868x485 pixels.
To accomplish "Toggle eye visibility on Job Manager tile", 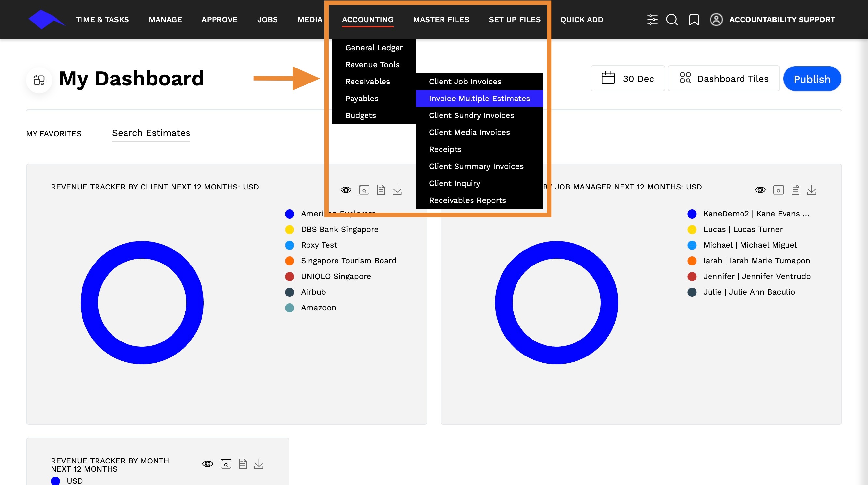I will tap(760, 190).
